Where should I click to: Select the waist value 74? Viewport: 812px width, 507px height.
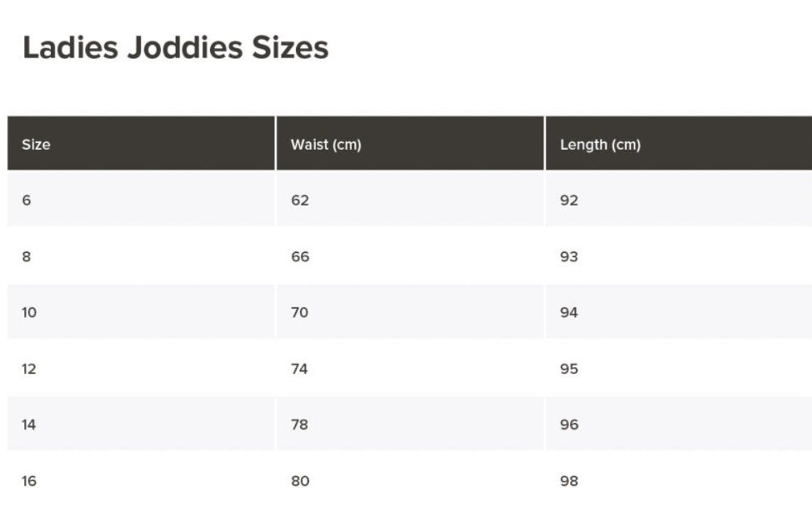pyautogui.click(x=300, y=369)
